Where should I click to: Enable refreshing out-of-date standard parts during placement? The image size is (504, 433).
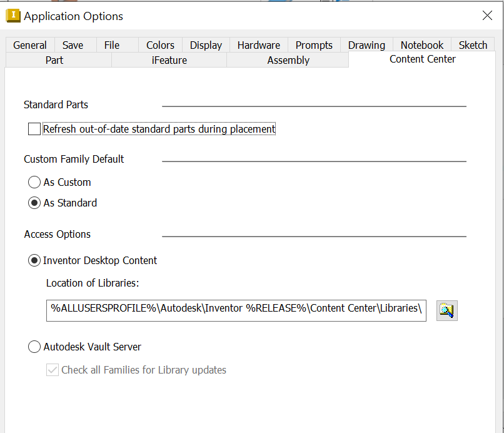pos(34,128)
